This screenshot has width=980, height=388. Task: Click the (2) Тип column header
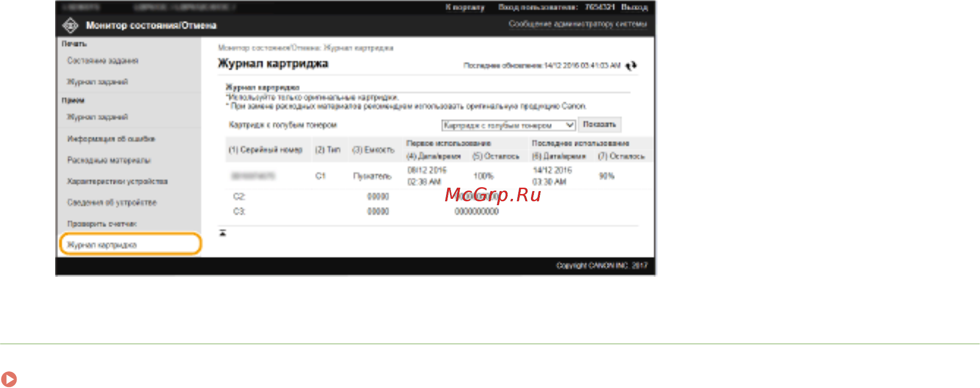click(x=327, y=150)
